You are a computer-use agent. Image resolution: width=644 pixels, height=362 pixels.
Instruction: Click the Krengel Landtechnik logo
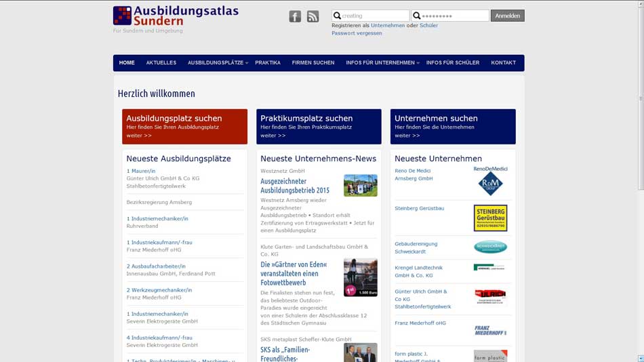click(x=489, y=267)
